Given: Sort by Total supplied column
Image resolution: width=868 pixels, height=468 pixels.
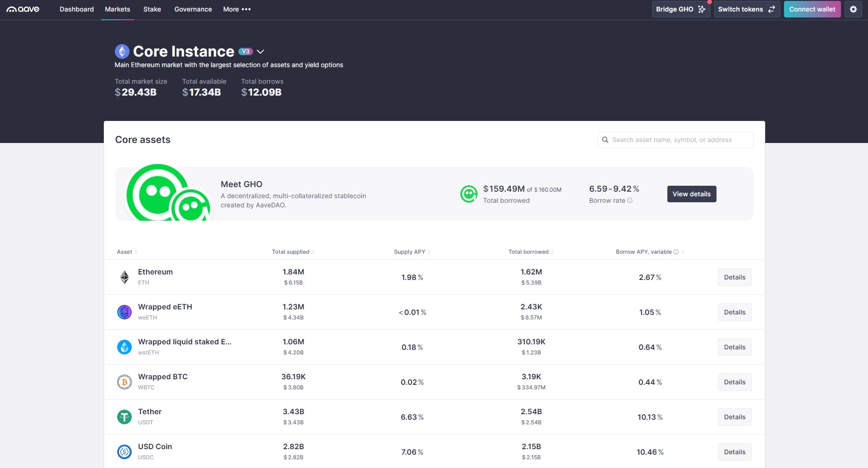Looking at the screenshot, I should click(293, 252).
